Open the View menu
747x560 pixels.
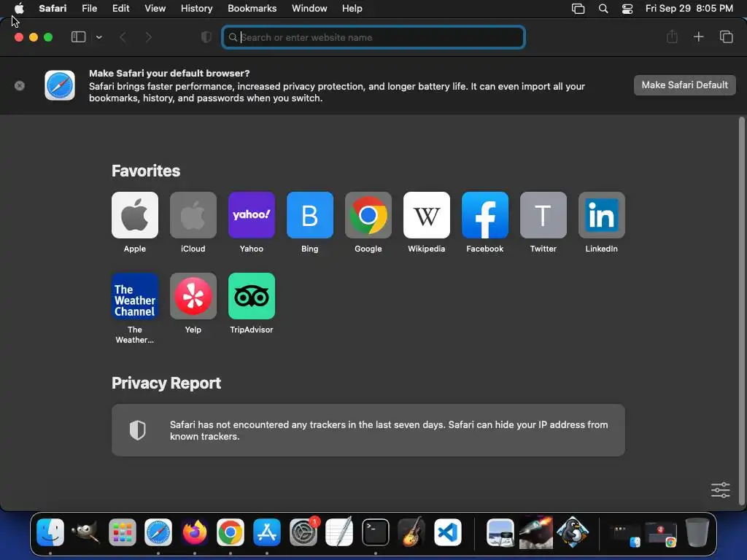pos(155,9)
